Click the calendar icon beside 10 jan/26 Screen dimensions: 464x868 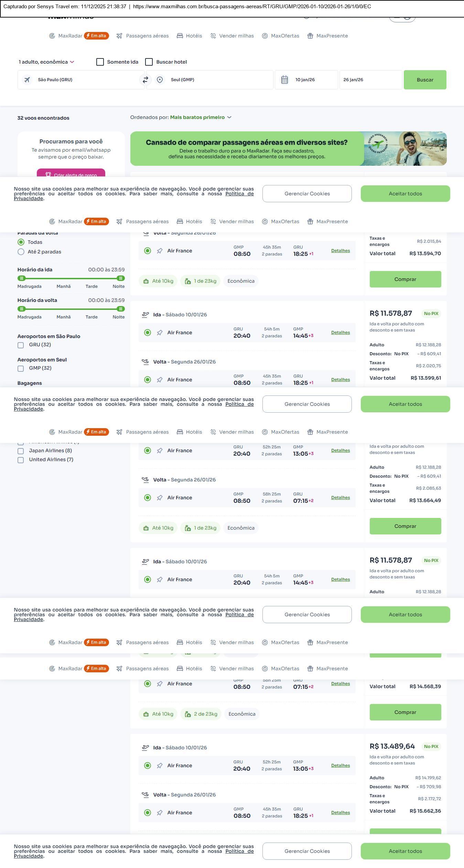(x=284, y=80)
